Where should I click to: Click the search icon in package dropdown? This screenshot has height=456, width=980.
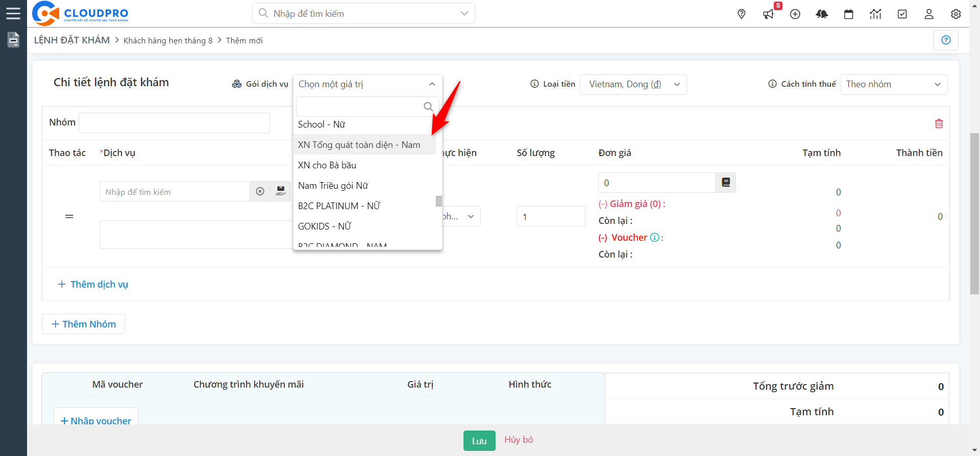coord(428,107)
